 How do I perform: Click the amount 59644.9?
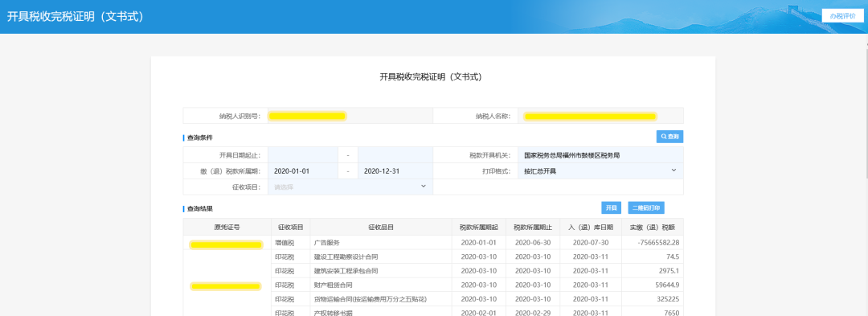(668, 285)
